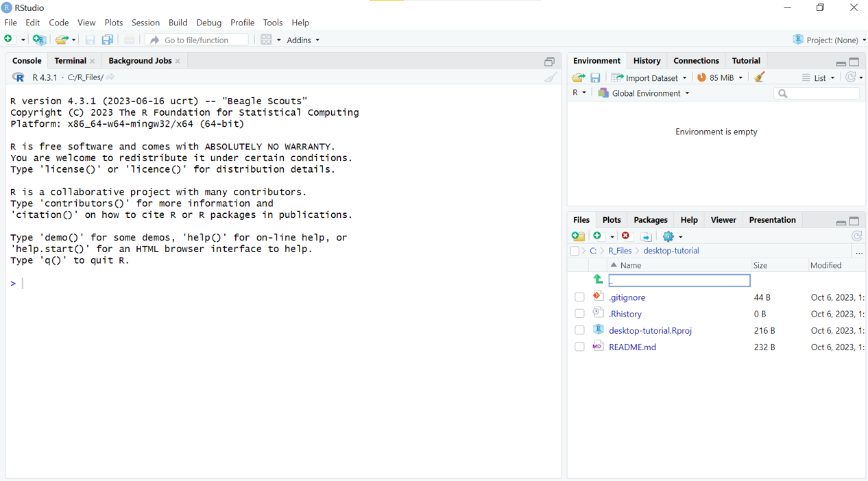Viewport: 868px width, 481px height.
Task: Maximize the Environment pane
Action: tap(854, 62)
